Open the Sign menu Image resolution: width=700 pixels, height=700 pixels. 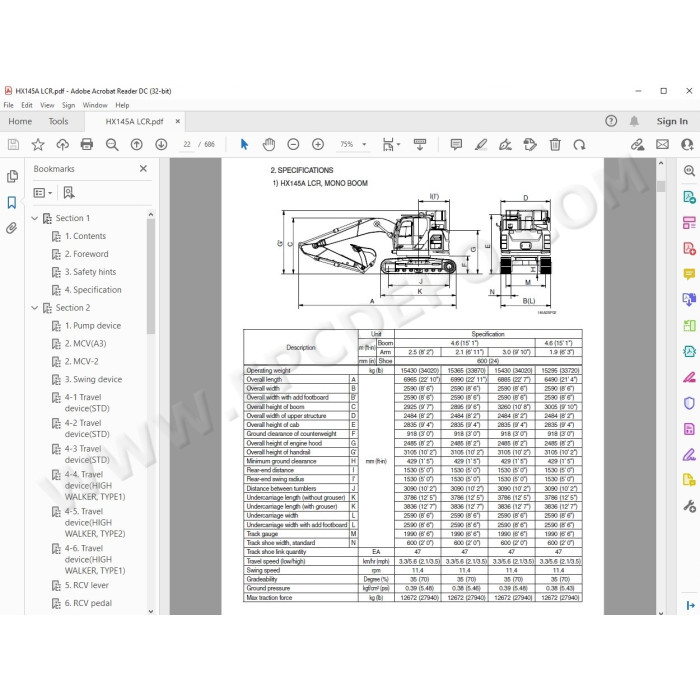[68, 105]
